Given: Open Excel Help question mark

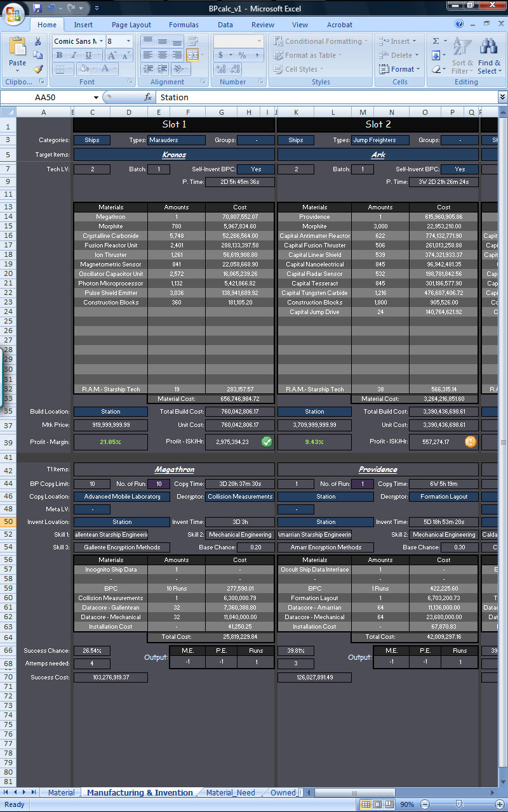Looking at the screenshot, I should click(x=459, y=25).
